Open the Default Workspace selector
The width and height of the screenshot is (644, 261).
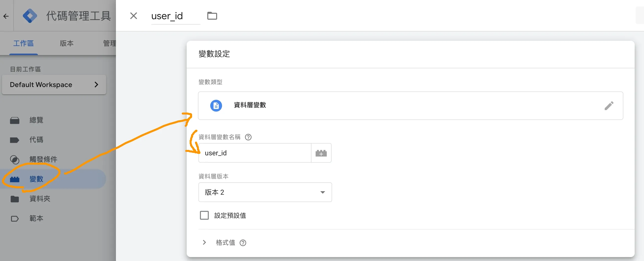(54, 85)
